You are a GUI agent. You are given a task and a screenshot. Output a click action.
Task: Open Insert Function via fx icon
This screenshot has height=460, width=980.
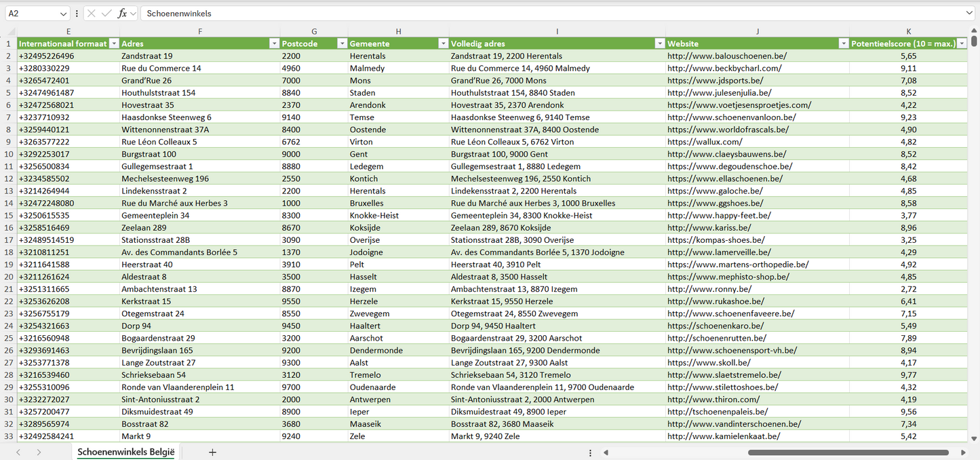[122, 14]
